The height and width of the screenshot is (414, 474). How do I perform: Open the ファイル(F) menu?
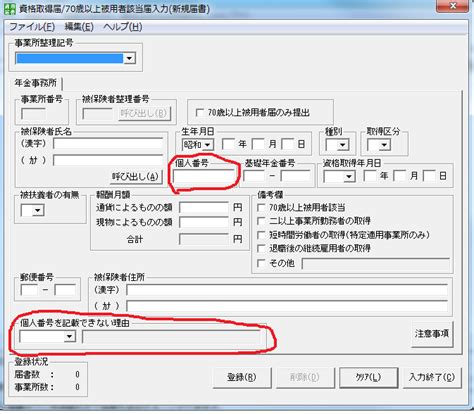coord(32,27)
